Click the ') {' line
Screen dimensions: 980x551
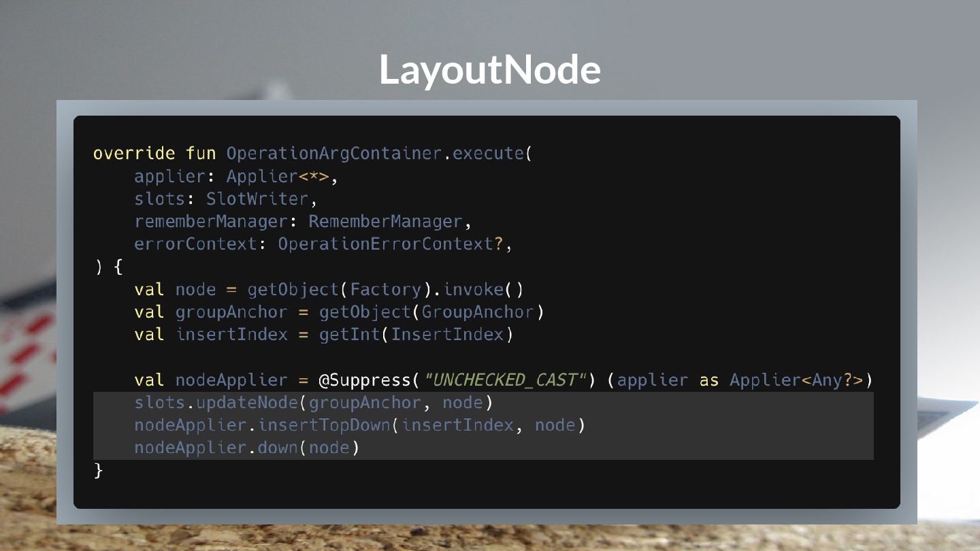(x=108, y=267)
